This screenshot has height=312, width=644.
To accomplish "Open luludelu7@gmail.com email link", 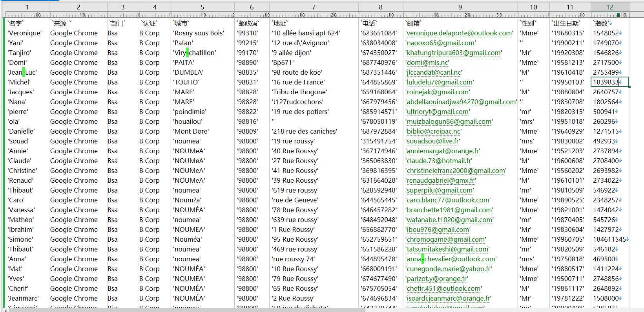I will (x=440, y=82).
